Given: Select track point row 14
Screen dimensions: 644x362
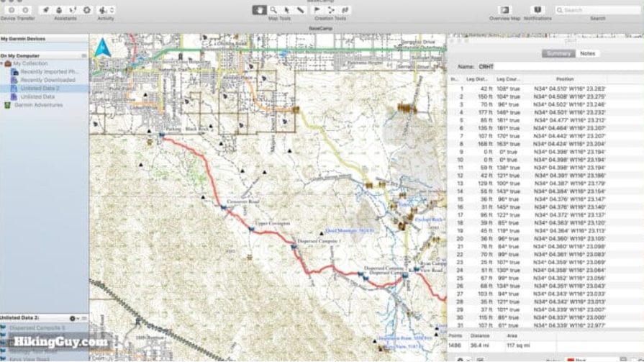Looking at the screenshot, I should coord(545,191).
